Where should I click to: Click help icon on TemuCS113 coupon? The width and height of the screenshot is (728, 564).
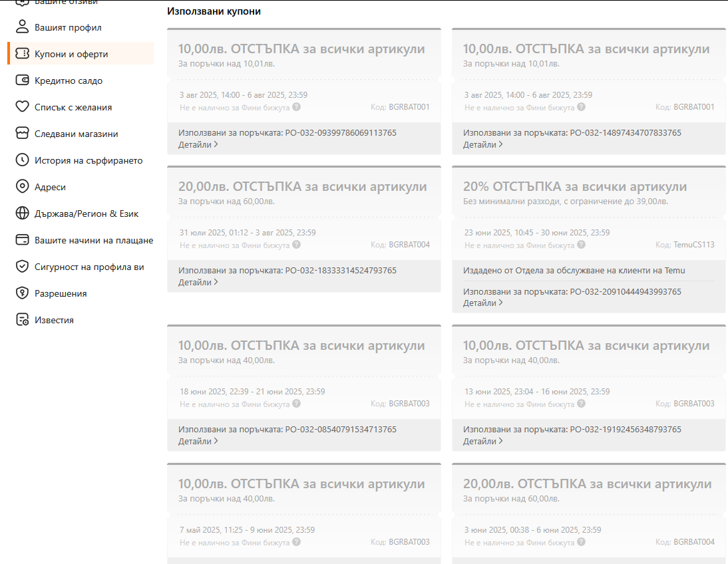pyautogui.click(x=582, y=245)
